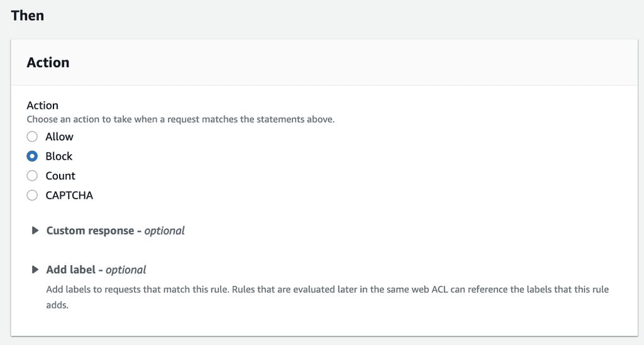Click the Action panel header title
644x345 pixels.
pos(48,63)
